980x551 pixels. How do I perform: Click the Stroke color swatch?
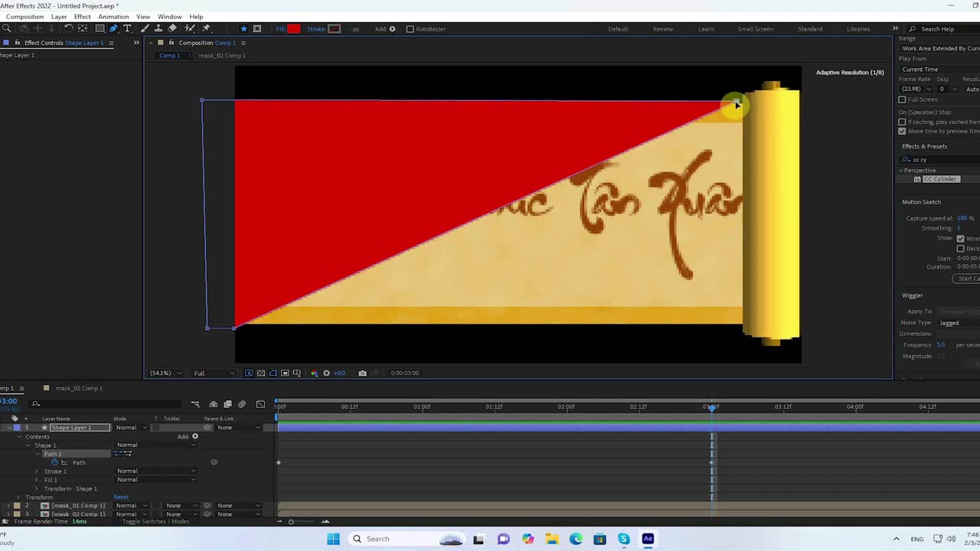334,29
